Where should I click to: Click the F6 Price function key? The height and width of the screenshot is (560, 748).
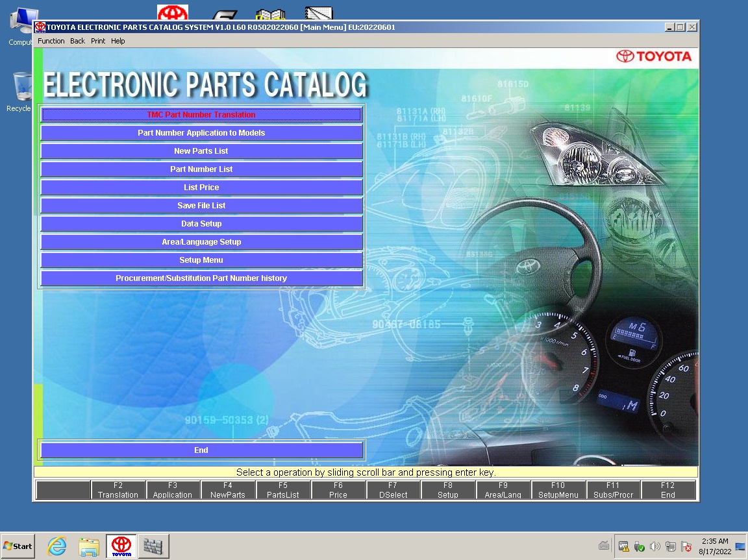tap(338, 490)
